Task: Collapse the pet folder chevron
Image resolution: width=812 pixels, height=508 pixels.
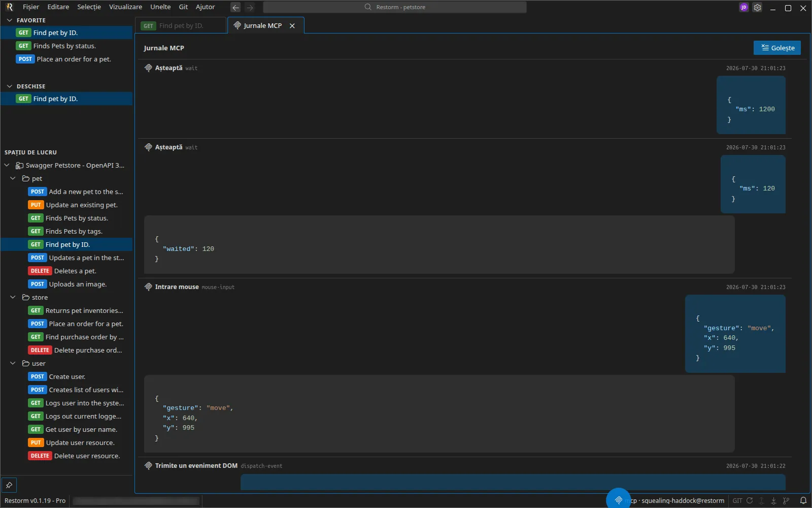Action: tap(13, 178)
